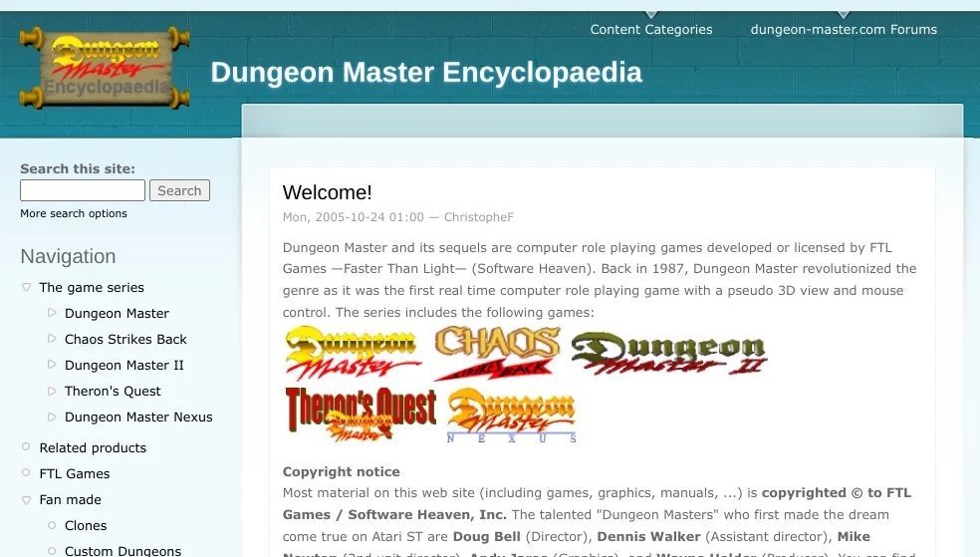Image resolution: width=980 pixels, height=557 pixels.
Task: Go to dungeon-master.com Forums menu
Action: click(843, 30)
